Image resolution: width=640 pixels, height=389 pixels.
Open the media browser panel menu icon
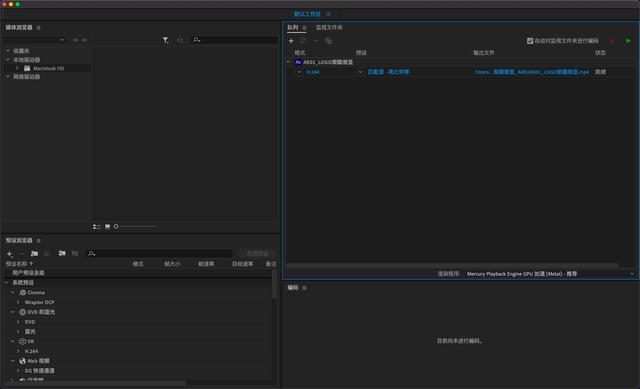pos(39,28)
